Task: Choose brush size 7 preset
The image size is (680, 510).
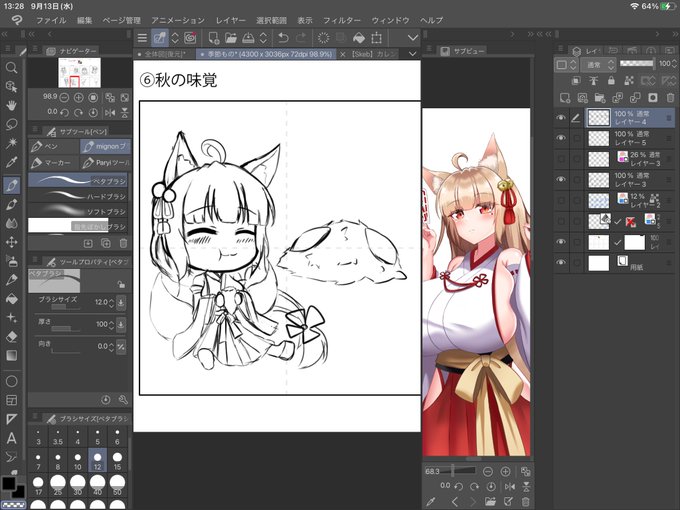Action: pos(38,461)
